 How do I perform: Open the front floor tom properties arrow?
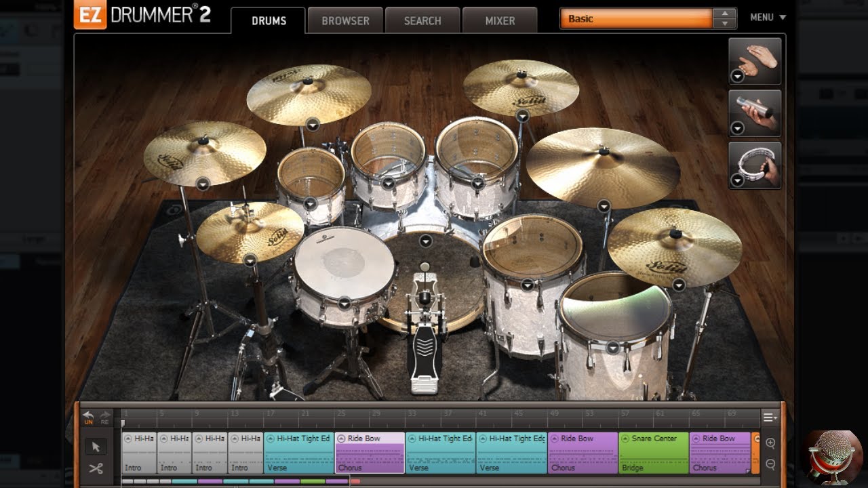(x=613, y=348)
